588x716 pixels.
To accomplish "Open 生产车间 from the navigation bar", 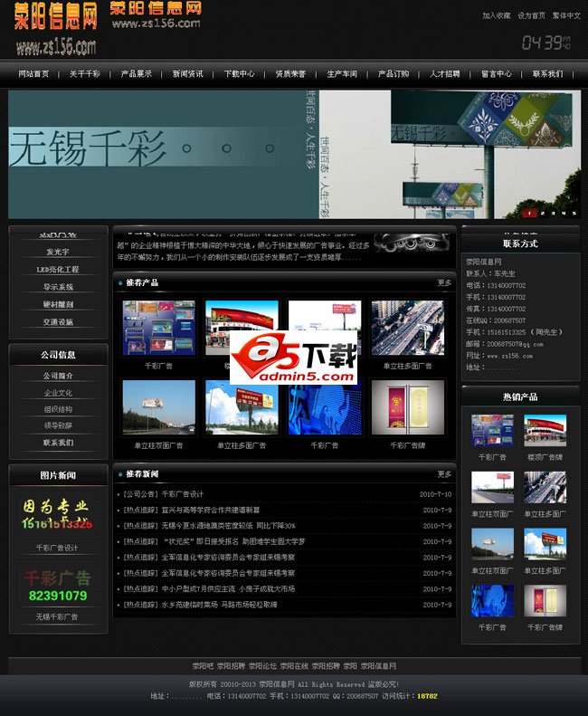I will (342, 74).
